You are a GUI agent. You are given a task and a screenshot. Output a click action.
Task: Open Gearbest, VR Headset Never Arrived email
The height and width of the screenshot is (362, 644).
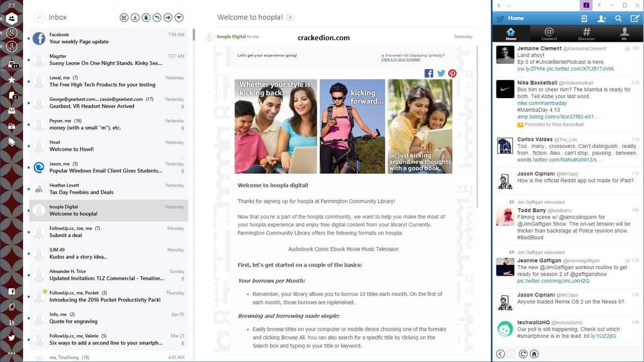108,102
